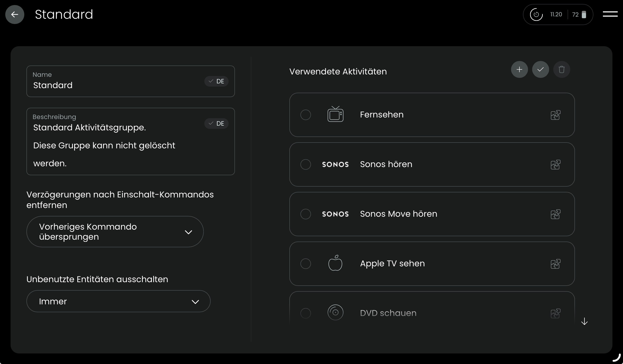623x364 pixels.
Task: Click the trash delete icon
Action: click(561, 69)
